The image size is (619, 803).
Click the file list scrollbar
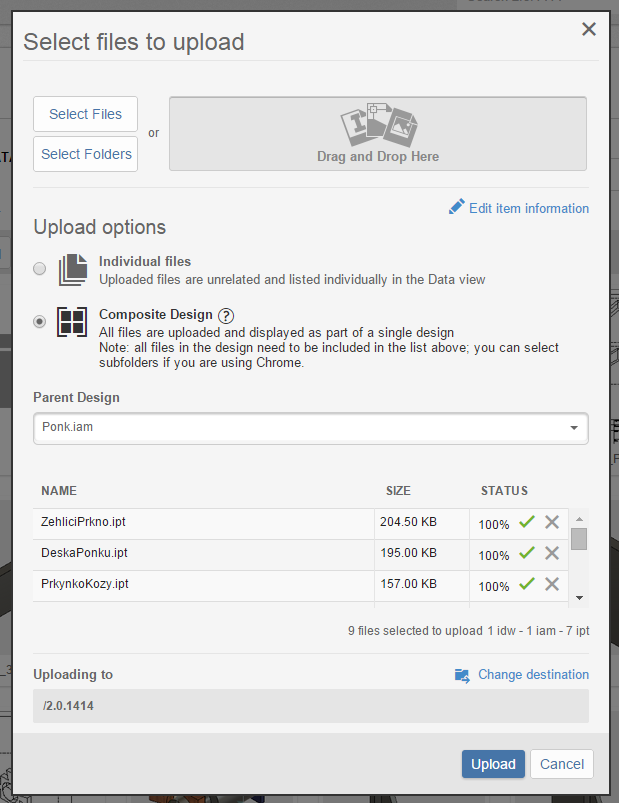point(579,540)
